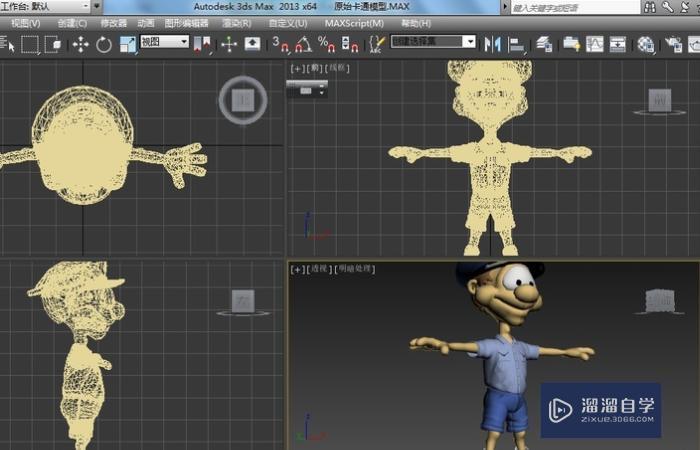Open the Layer Manager icon
Screen dimensions: 700x450
(x=544, y=45)
